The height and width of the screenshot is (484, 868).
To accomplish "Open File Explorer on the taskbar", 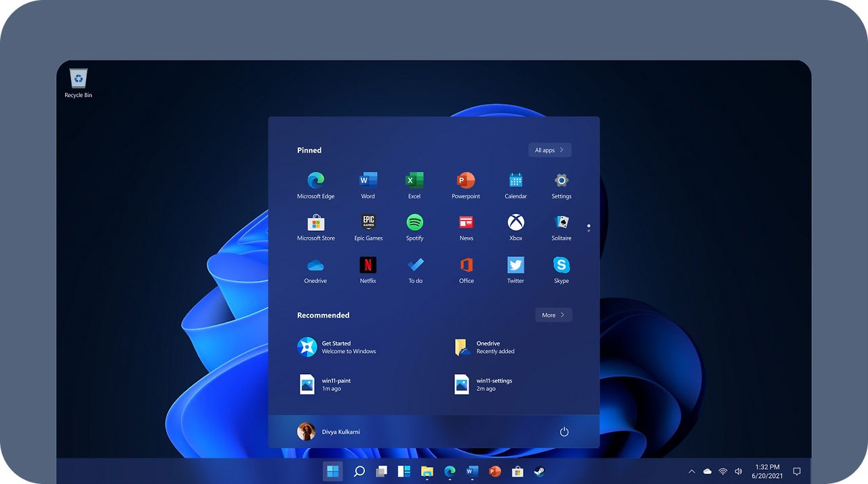I will pos(427,471).
